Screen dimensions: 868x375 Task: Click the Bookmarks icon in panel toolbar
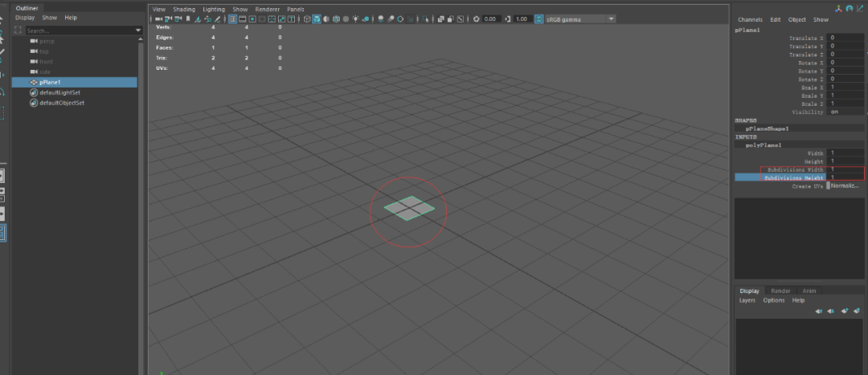(x=188, y=18)
